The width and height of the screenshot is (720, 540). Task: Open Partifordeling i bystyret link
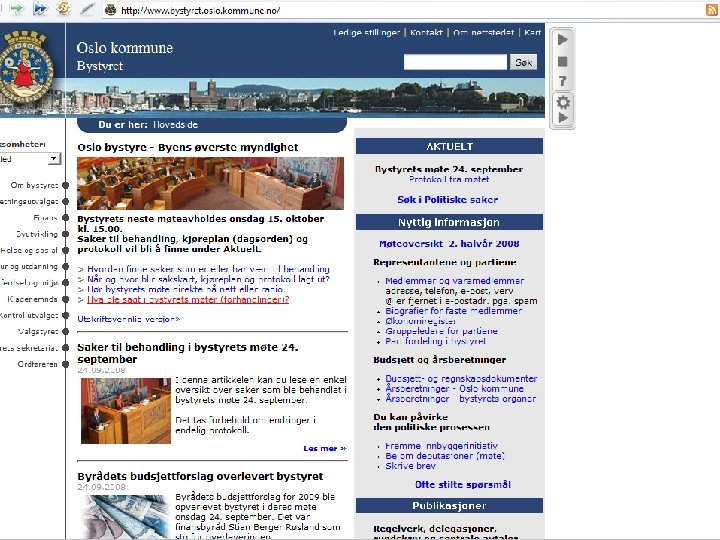point(435,341)
